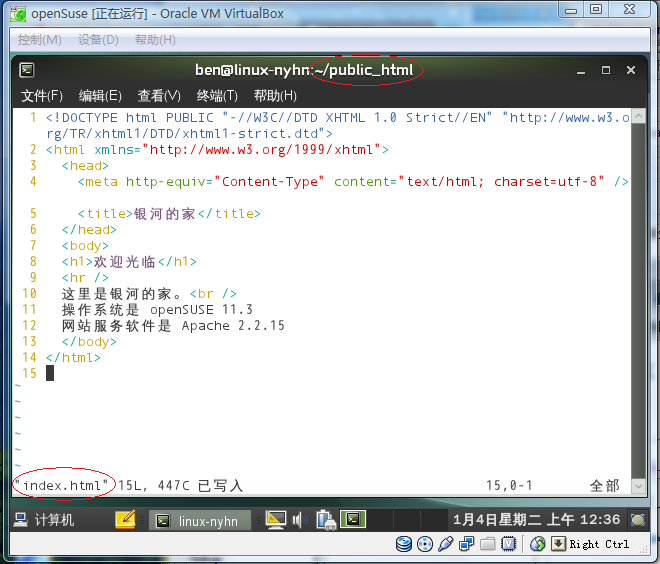Click the speaker volume tray icon
The image size is (660, 564).
300,521
